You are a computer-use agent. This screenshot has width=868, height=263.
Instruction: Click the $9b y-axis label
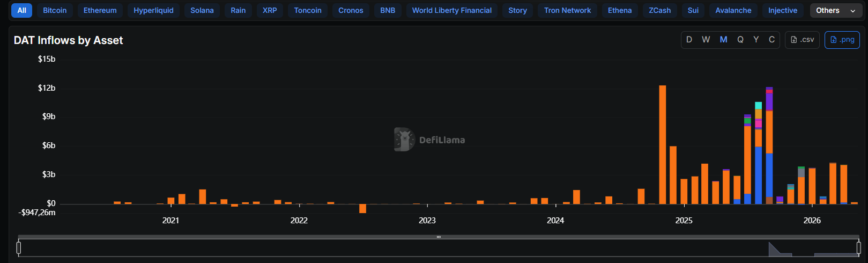49,116
